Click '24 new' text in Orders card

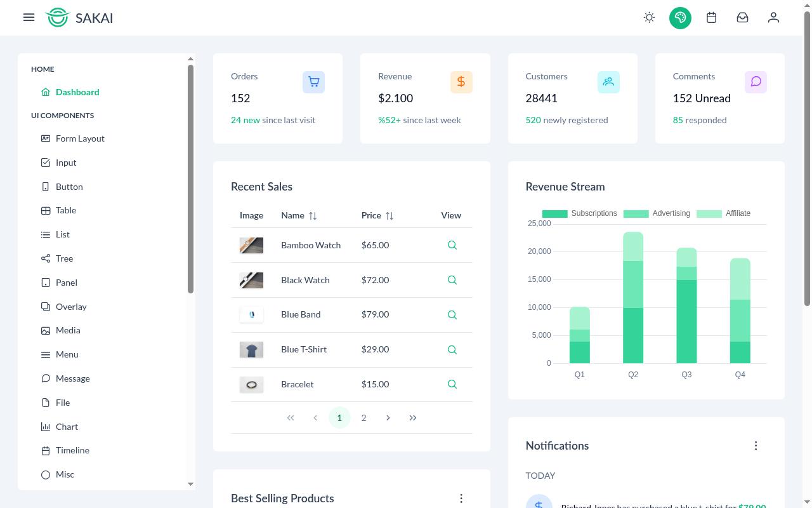click(x=246, y=120)
